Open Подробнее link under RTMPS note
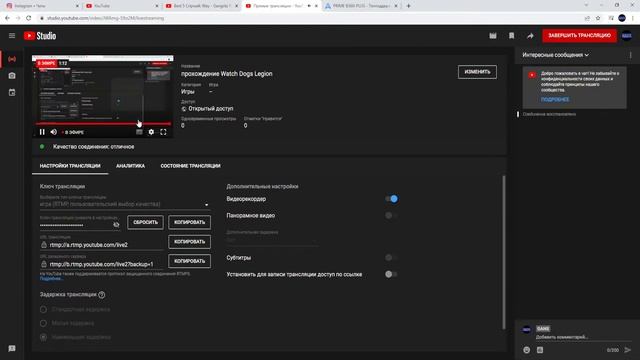This screenshot has width=640, height=360. [51, 279]
